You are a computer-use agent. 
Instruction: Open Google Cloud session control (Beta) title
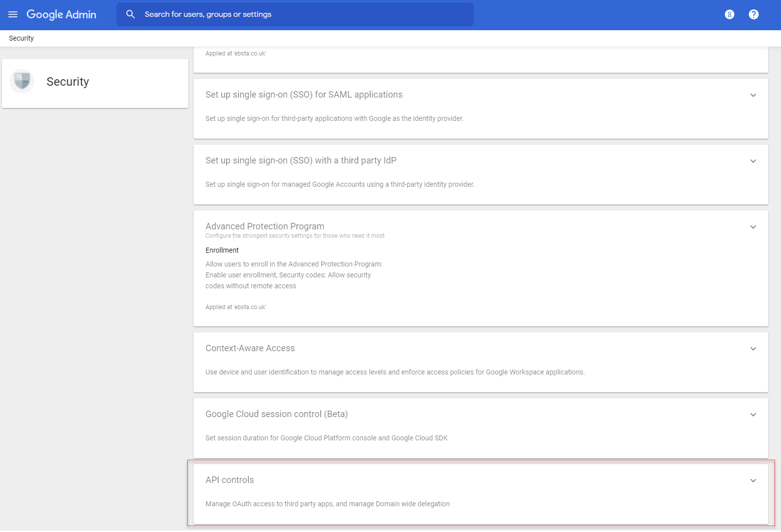[x=276, y=414]
